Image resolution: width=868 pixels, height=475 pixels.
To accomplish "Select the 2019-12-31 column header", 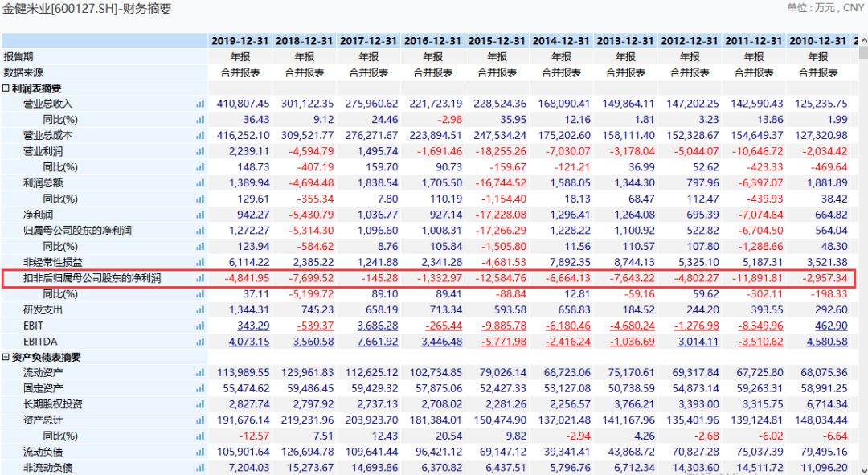I will (240, 41).
